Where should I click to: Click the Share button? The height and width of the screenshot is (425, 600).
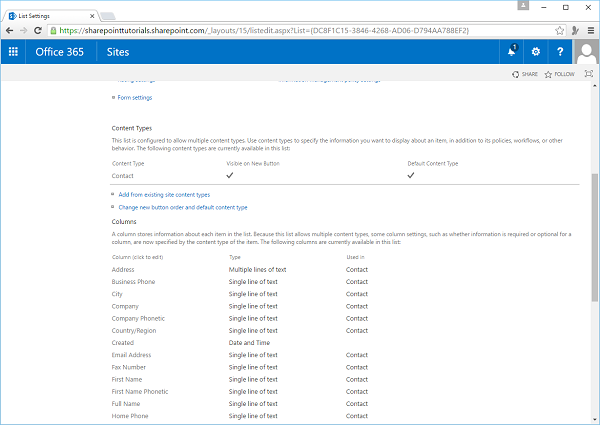524,74
